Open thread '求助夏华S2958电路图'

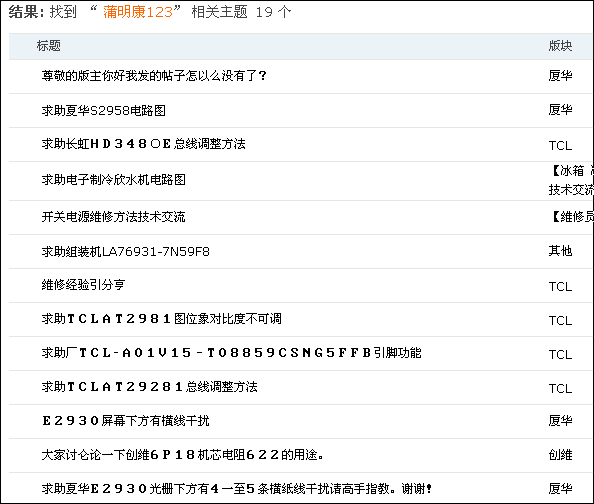pos(103,110)
